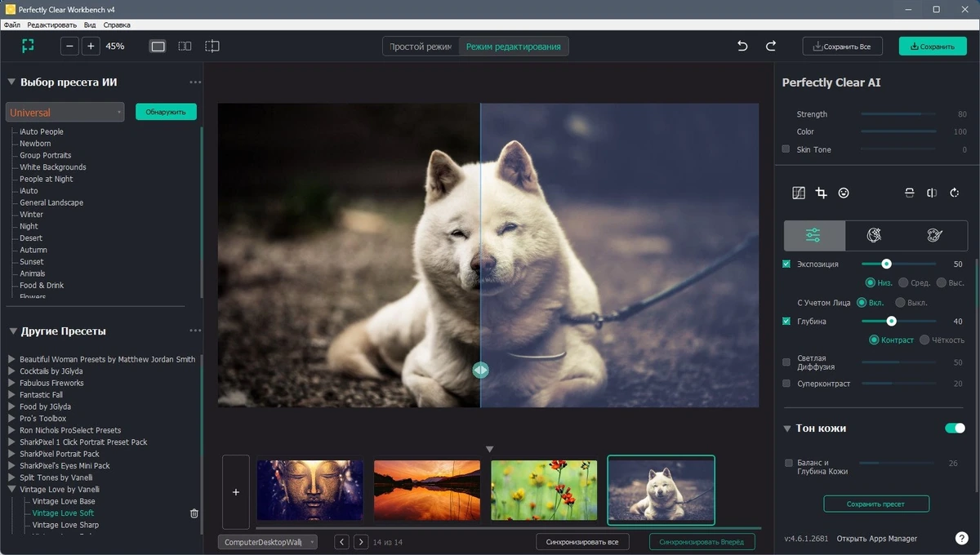980x555 pixels.
Task: Delete Vintage Love Soft preset with trash icon
Action: pyautogui.click(x=194, y=513)
